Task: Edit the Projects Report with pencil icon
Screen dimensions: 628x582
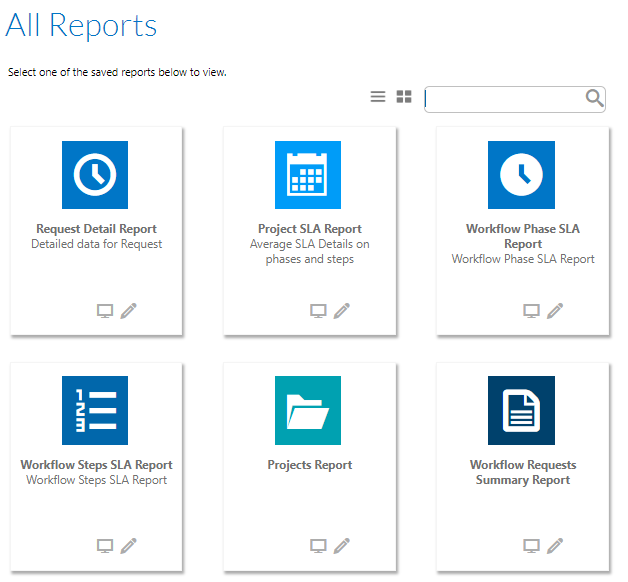Action: [x=342, y=546]
